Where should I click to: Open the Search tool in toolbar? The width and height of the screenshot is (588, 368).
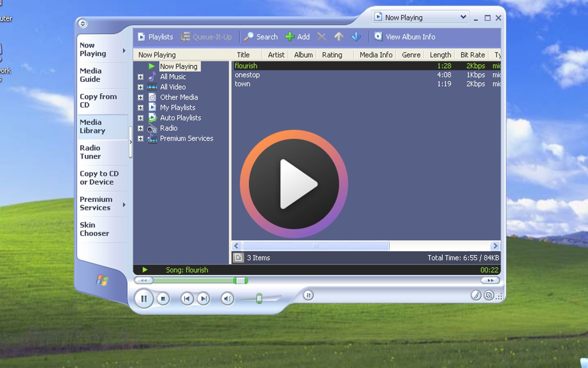pos(261,37)
